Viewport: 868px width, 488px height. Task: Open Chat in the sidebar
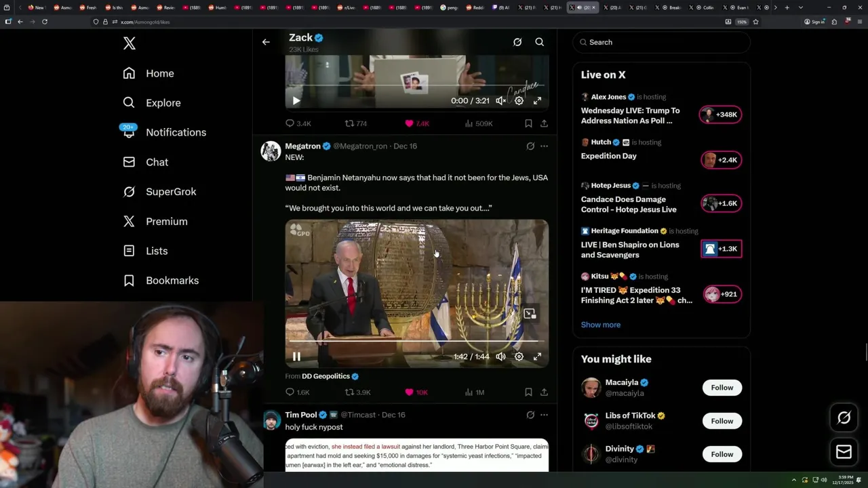pos(146,162)
